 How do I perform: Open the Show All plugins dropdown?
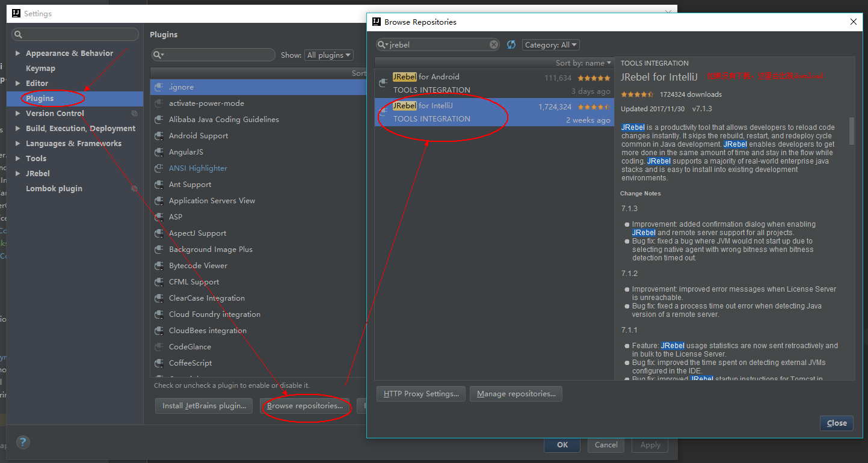(328, 55)
